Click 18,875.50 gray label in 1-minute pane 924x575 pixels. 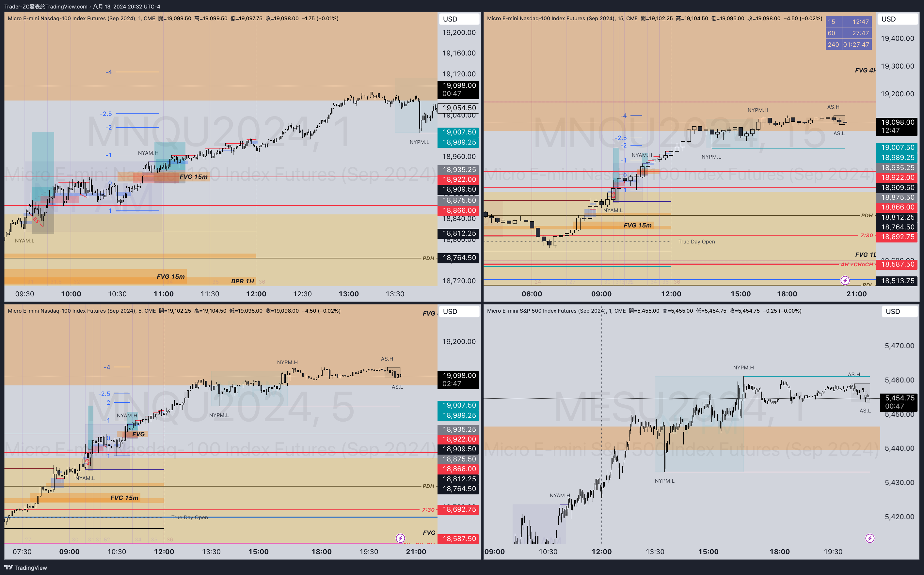pos(458,200)
